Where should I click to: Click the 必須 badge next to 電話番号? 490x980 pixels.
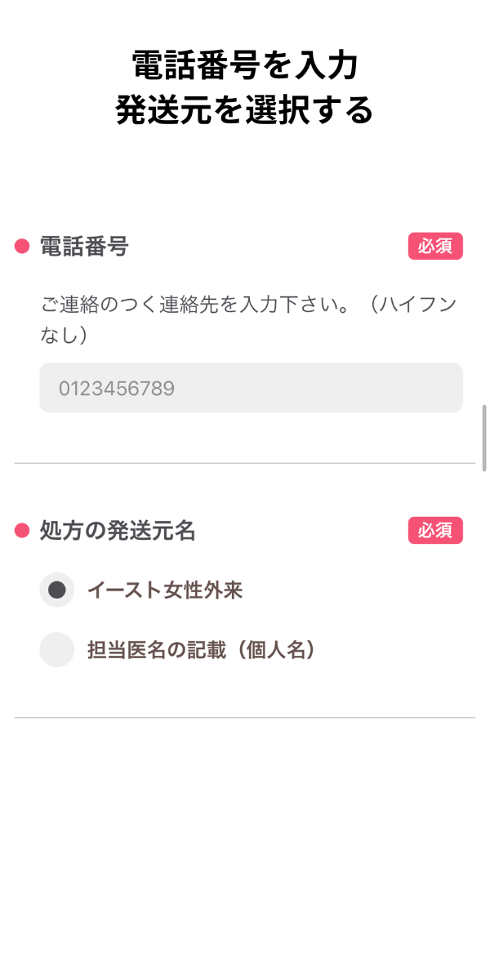coord(435,247)
